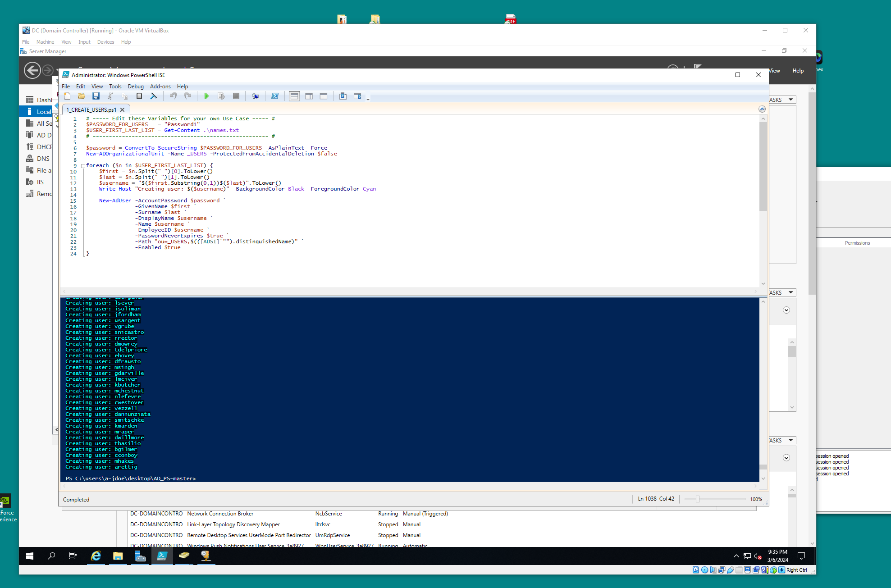Open the VirtualBox Devices menu

pos(105,42)
